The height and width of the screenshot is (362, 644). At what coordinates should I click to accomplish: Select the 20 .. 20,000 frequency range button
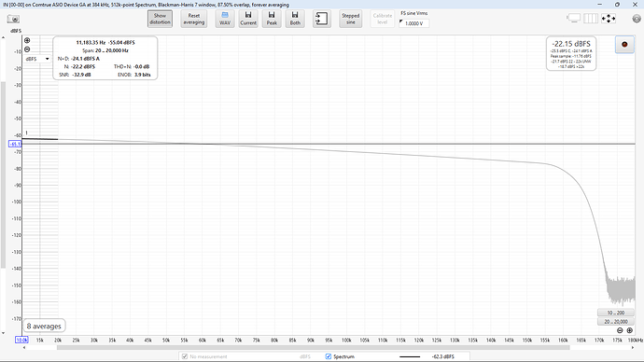(616, 322)
